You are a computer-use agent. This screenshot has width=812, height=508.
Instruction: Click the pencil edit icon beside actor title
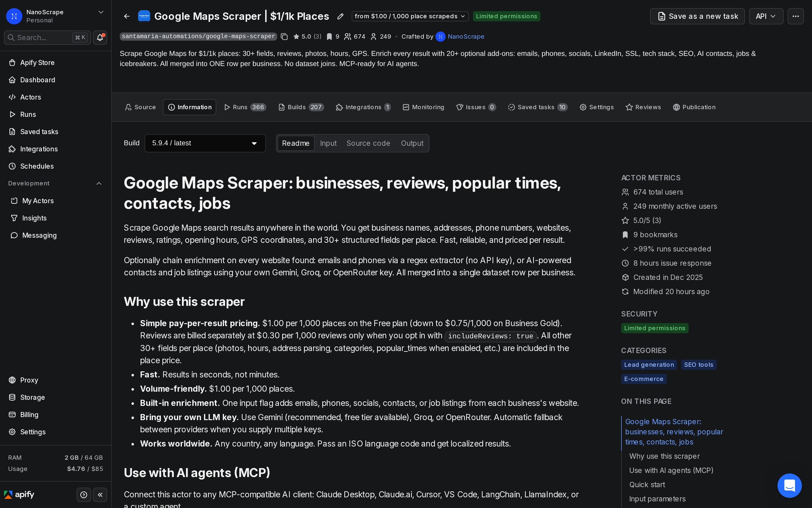tap(340, 16)
